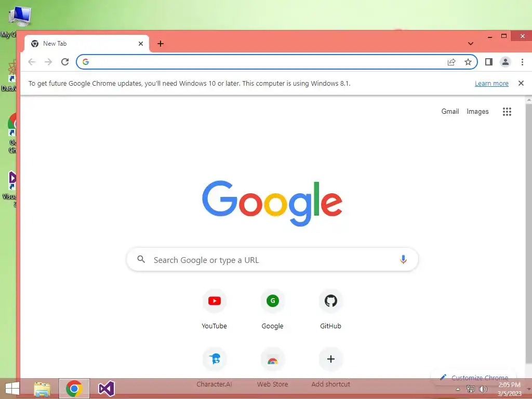Reload the page with the refresh icon
Screen dimensions: 532x399
click(65, 62)
